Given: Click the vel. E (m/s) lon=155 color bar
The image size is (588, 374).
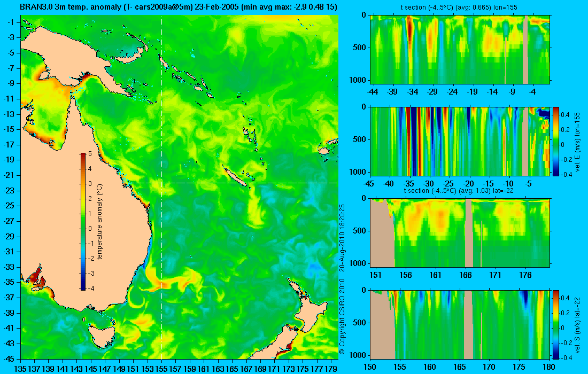Looking at the screenshot, I should pos(555,141).
